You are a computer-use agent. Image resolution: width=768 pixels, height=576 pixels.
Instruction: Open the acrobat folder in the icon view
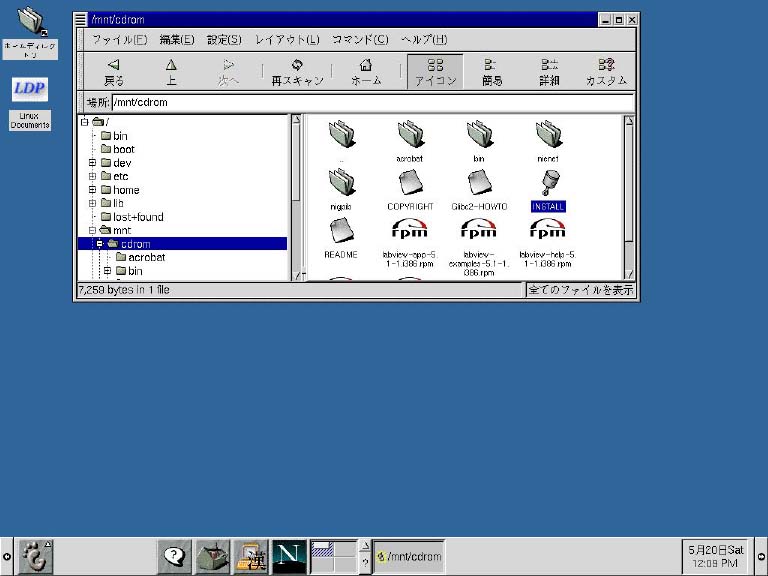[x=410, y=135]
